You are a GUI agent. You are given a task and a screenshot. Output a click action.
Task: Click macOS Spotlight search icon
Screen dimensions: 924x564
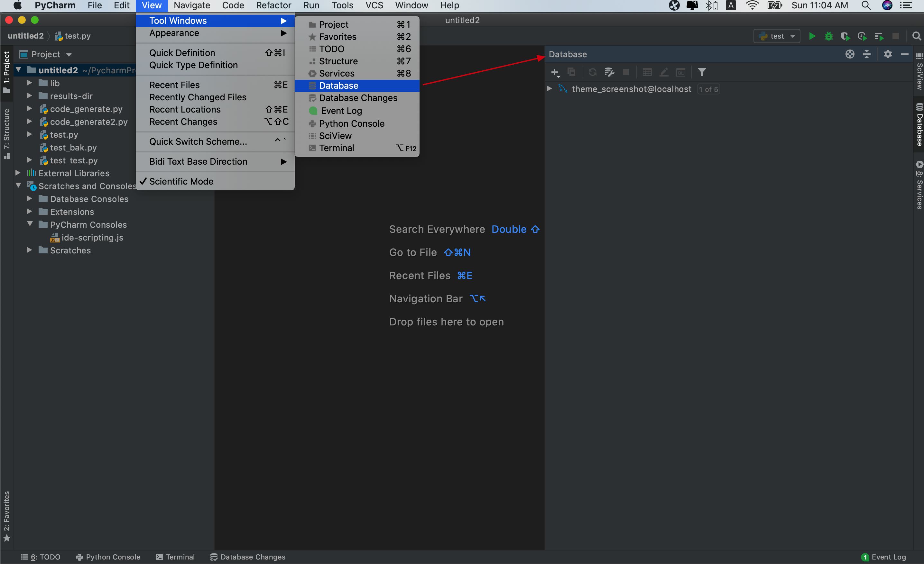tap(866, 5)
